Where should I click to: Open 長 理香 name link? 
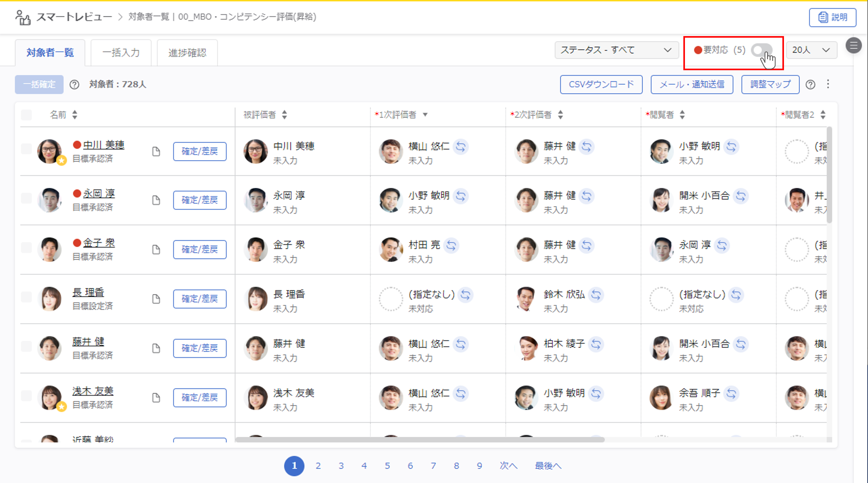click(x=88, y=292)
